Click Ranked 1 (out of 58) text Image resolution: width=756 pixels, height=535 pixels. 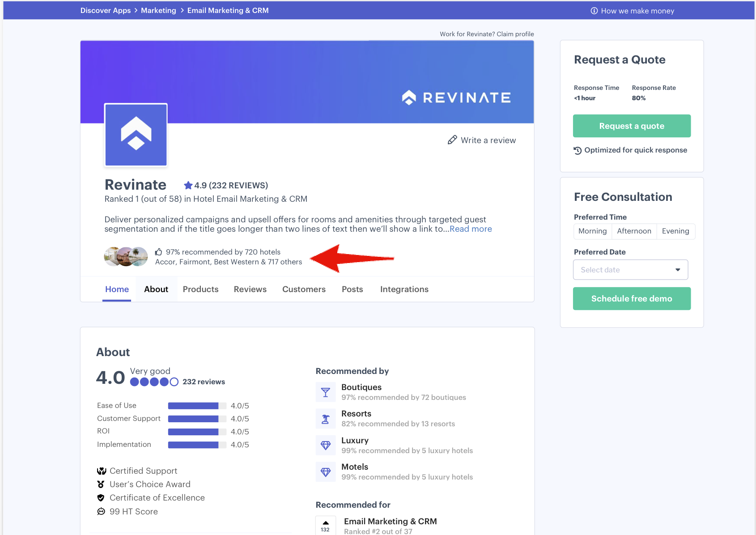[143, 199]
